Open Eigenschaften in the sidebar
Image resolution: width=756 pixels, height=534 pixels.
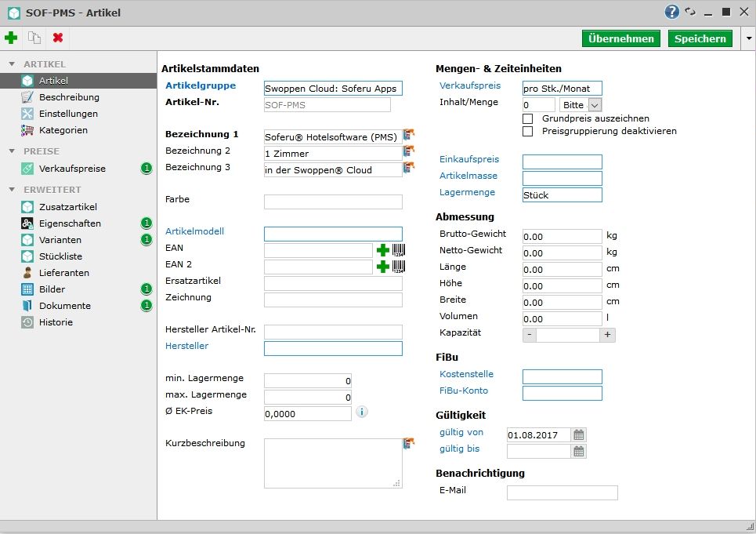[x=78, y=223]
